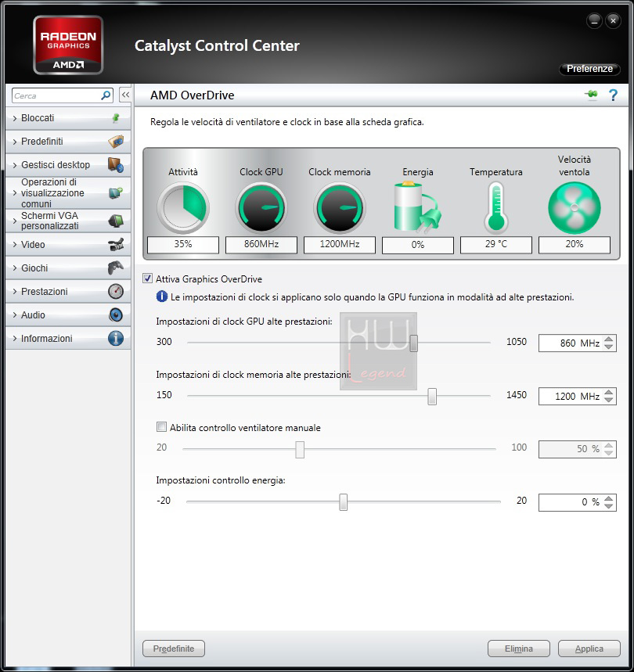Click the Video camera icon
The image size is (634, 672).
point(116,245)
